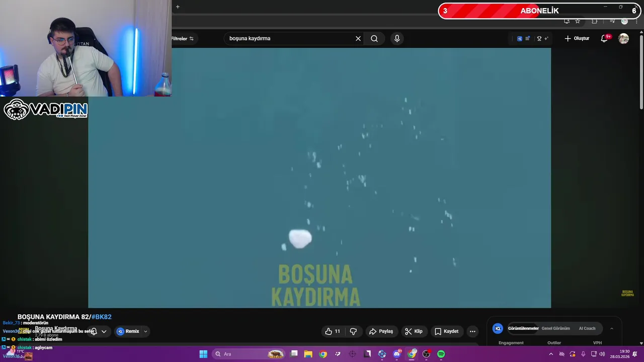Screen dimensions: 644x362
Task: Click the Outlier column label
Action: point(554,343)
